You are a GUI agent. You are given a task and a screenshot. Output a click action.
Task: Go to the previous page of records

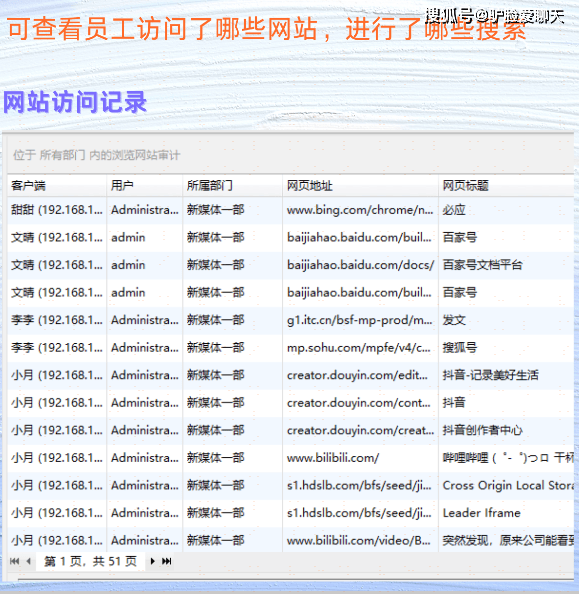[28, 561]
